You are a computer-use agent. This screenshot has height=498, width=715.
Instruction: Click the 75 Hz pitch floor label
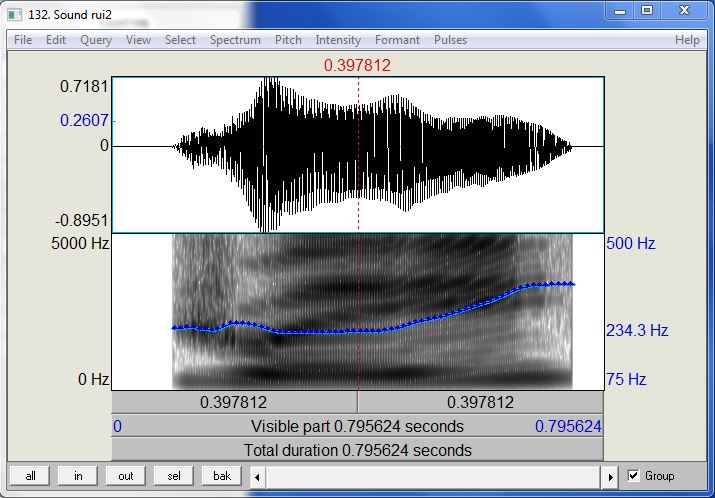(626, 379)
